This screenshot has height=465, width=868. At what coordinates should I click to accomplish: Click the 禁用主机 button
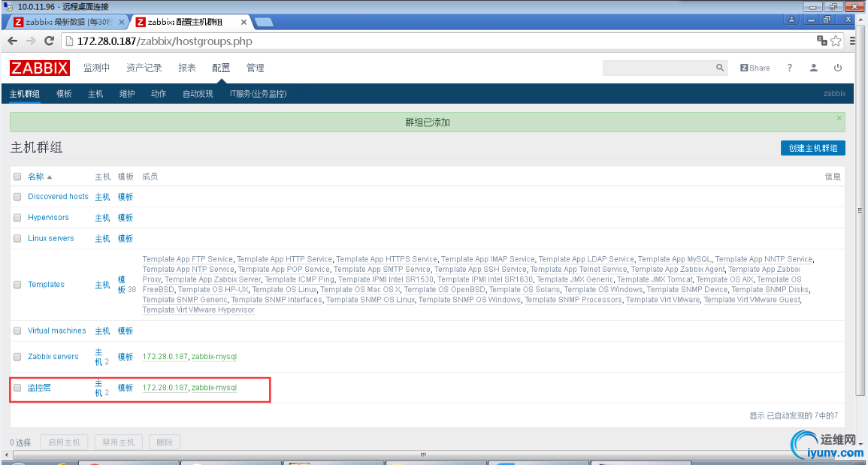click(x=119, y=442)
